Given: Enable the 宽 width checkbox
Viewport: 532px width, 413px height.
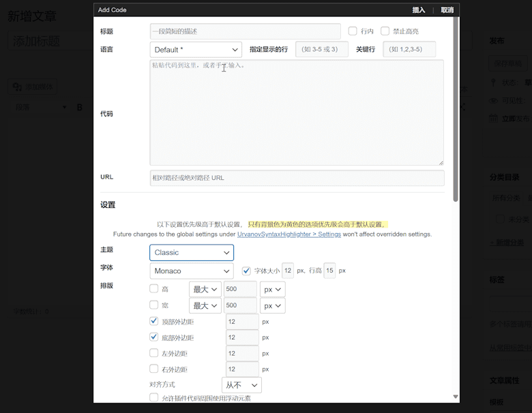Looking at the screenshot, I should pos(153,305).
